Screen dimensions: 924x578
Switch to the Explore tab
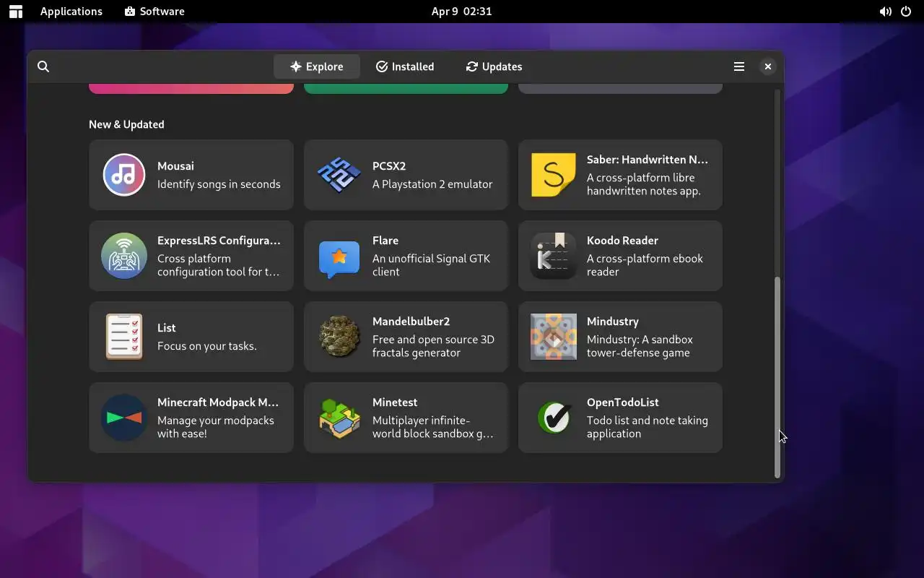click(x=316, y=66)
